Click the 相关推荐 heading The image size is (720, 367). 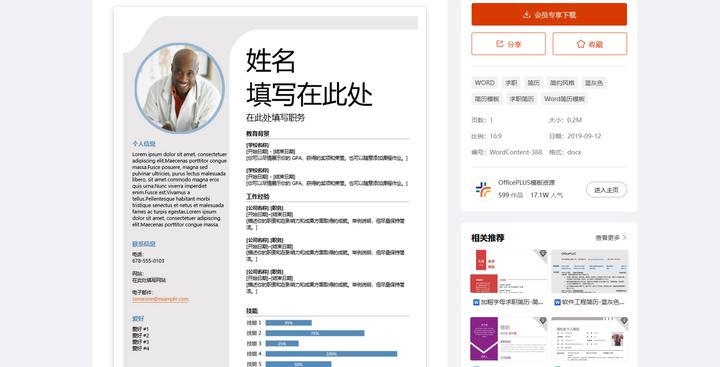click(488, 238)
